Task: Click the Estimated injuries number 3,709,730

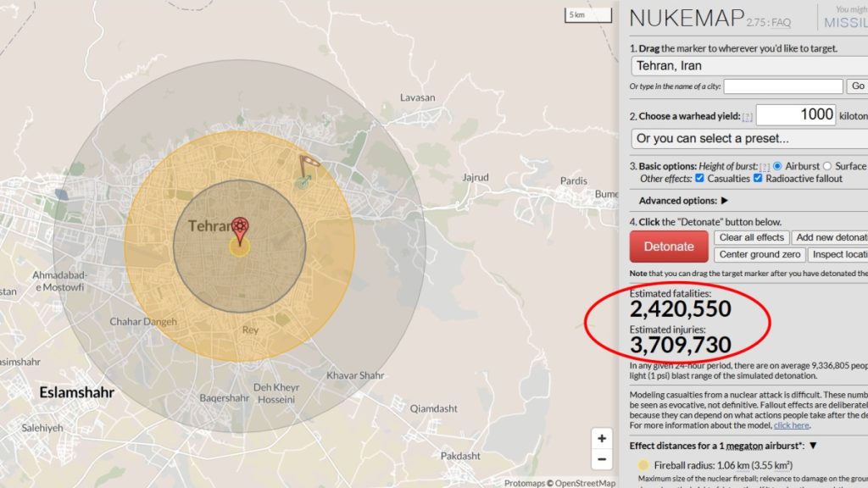Action: [681, 345]
